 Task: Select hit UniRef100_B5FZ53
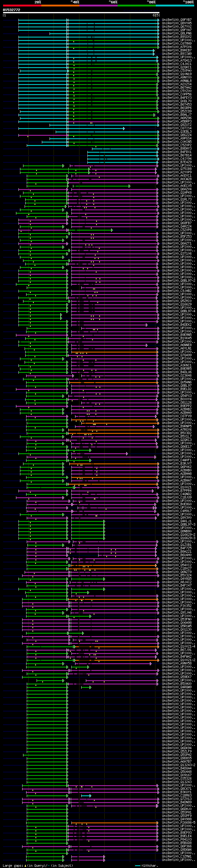pos(177,237)
